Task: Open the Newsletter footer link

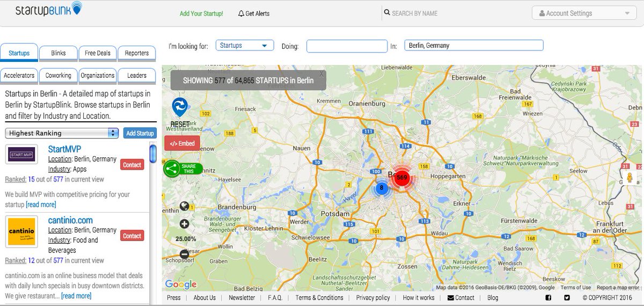Action: pyautogui.click(x=242, y=297)
